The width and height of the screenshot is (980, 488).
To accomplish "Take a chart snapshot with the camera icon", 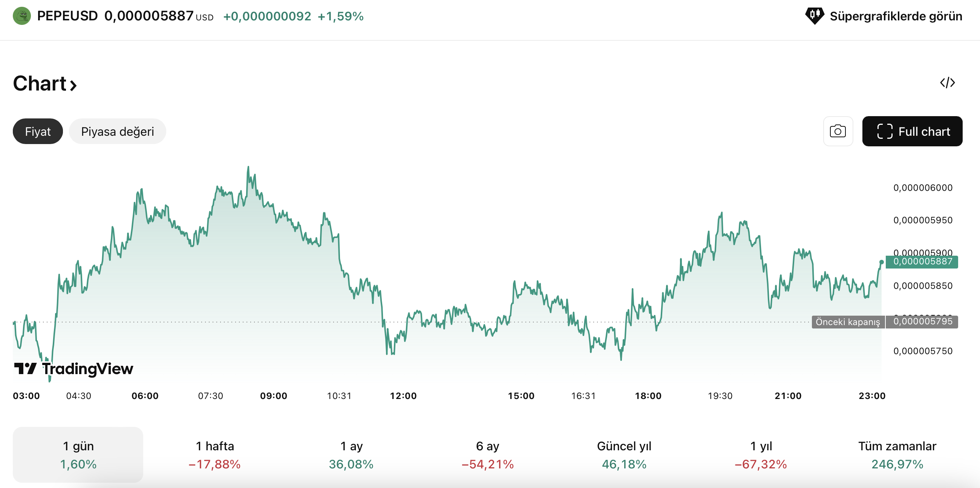I will coord(838,131).
